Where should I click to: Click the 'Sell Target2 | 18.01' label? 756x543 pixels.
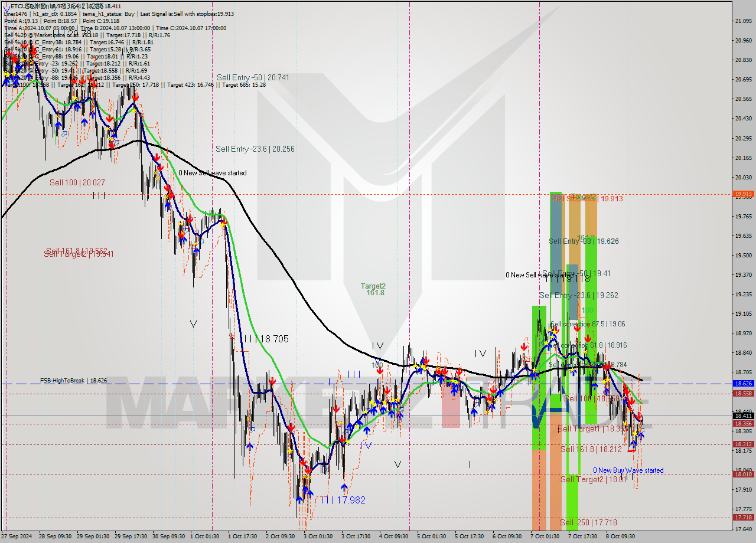coord(592,479)
